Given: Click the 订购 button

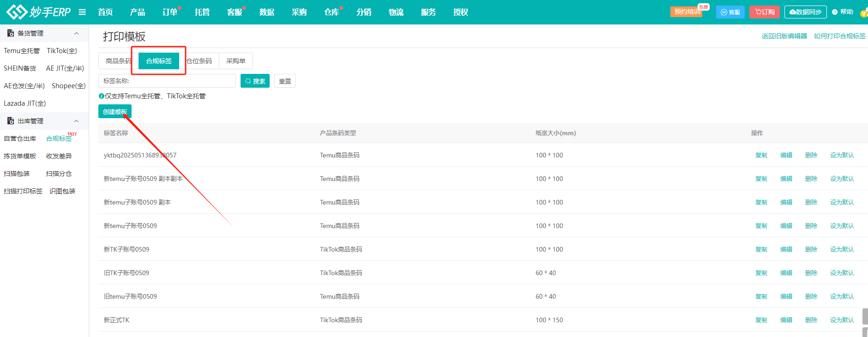Looking at the screenshot, I should tap(765, 12).
